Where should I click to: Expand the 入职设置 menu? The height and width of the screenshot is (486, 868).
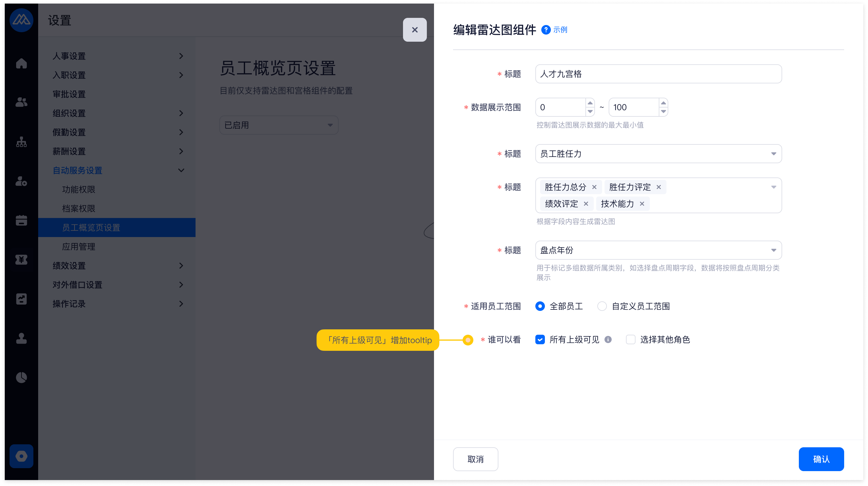point(117,75)
